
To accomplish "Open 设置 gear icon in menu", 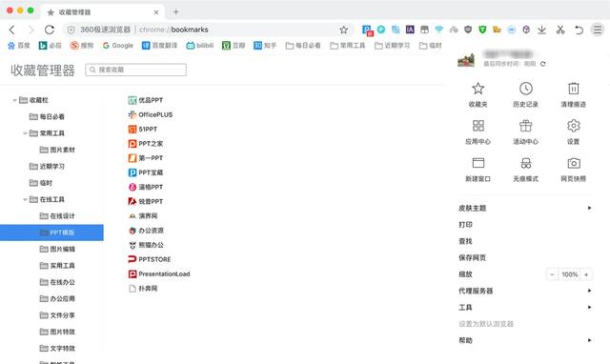I will pos(574,126).
